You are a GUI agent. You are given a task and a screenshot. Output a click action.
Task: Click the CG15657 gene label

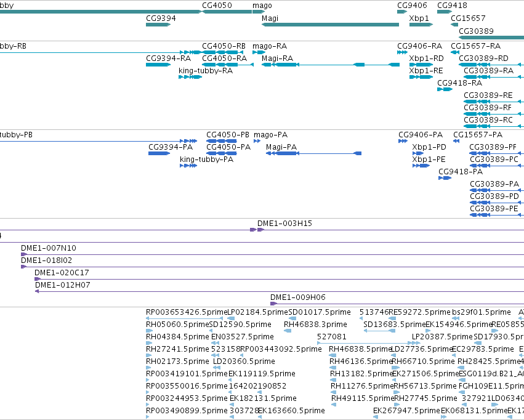[468, 18]
